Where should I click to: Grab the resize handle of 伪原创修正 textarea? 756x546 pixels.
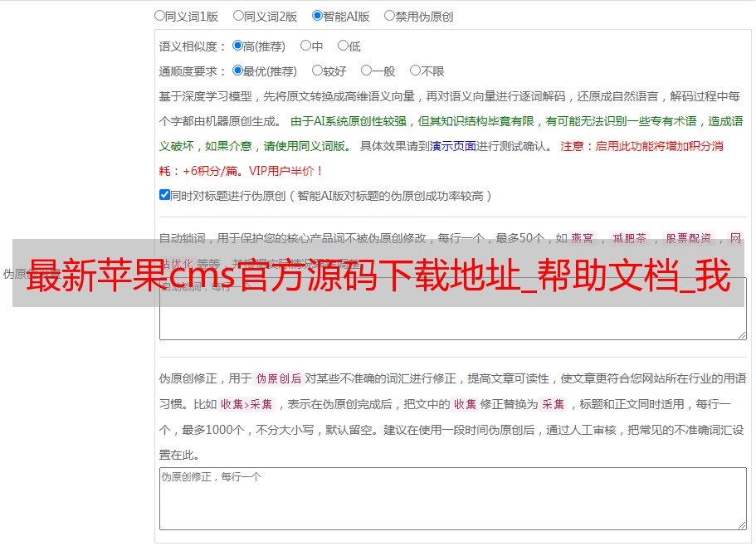point(742,525)
